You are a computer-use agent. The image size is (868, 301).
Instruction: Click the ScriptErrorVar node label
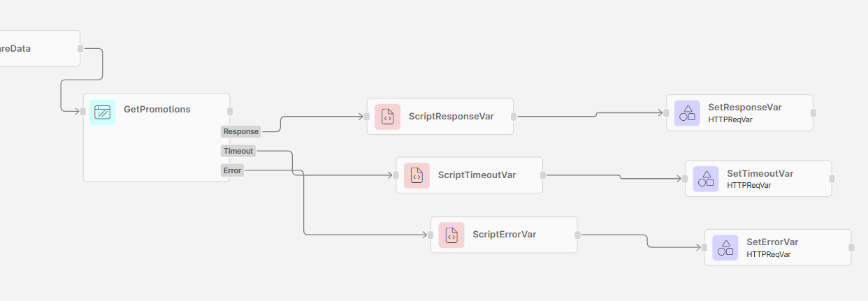pyautogui.click(x=504, y=235)
